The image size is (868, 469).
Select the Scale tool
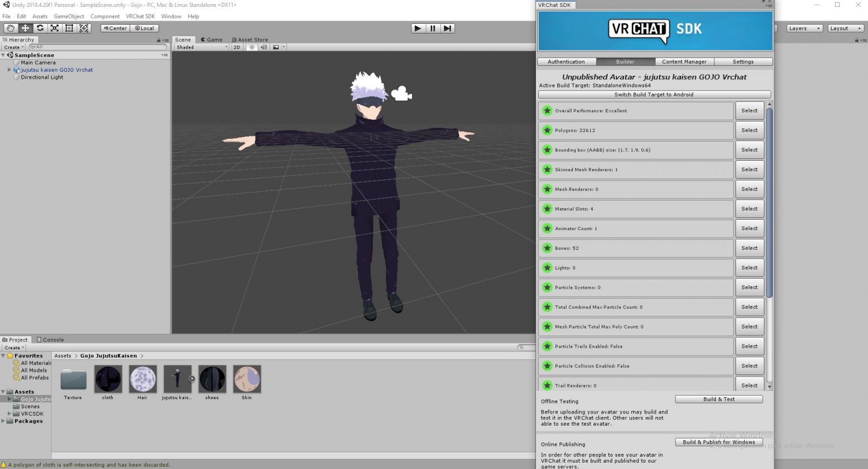pyautogui.click(x=54, y=28)
